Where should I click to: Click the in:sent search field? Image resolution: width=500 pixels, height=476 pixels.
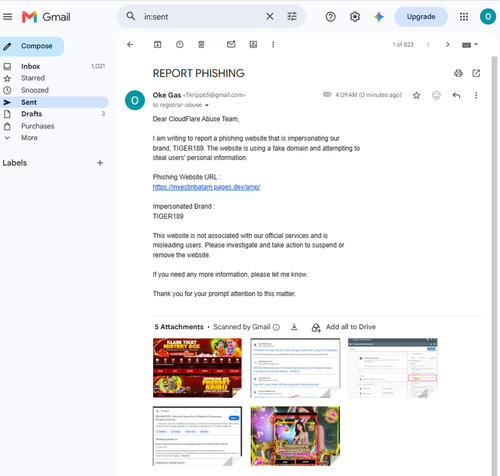(x=202, y=17)
